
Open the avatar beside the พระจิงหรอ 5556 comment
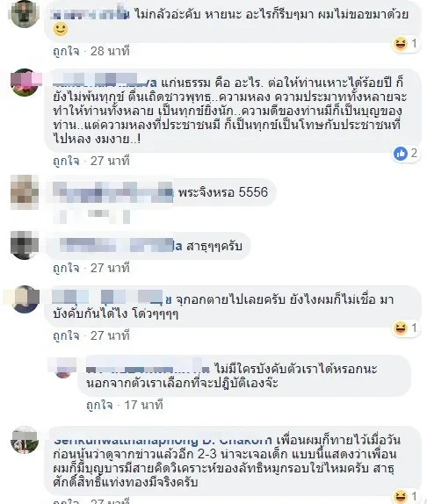[x=25, y=192]
